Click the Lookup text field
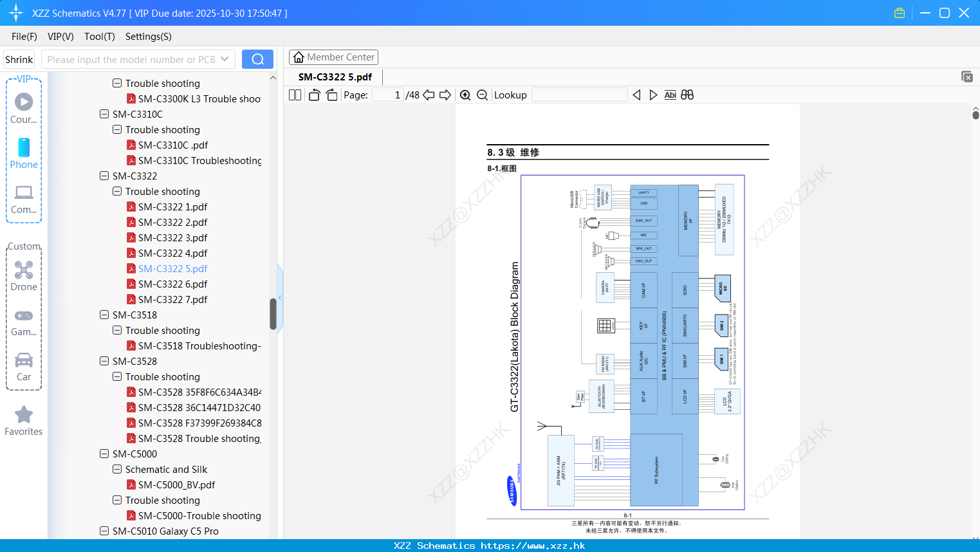The image size is (980, 552). (580, 95)
